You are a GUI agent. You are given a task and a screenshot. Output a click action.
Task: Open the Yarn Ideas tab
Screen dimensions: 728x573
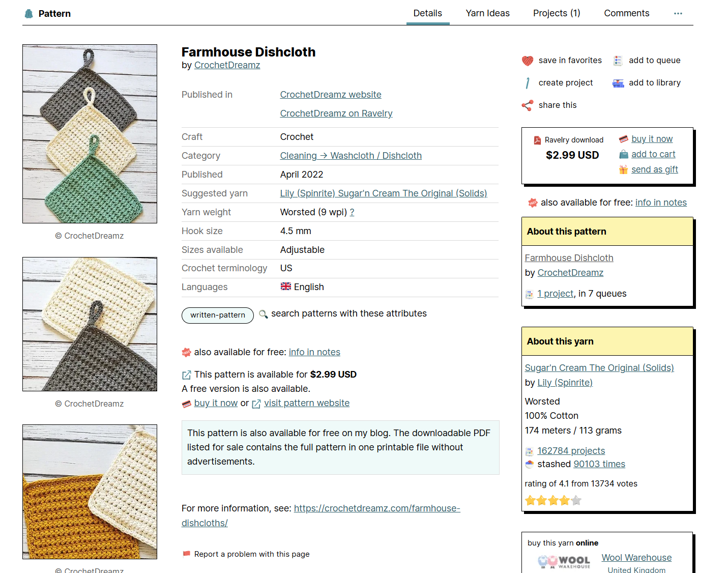[488, 13]
